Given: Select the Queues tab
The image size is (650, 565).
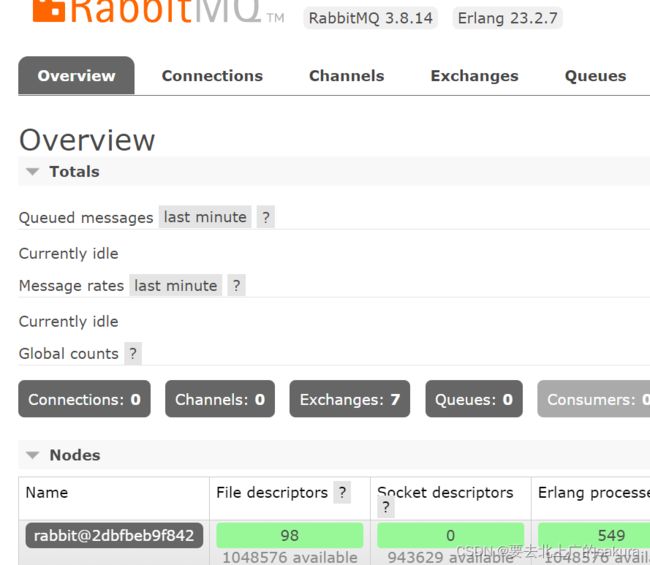Looking at the screenshot, I should tap(595, 76).
